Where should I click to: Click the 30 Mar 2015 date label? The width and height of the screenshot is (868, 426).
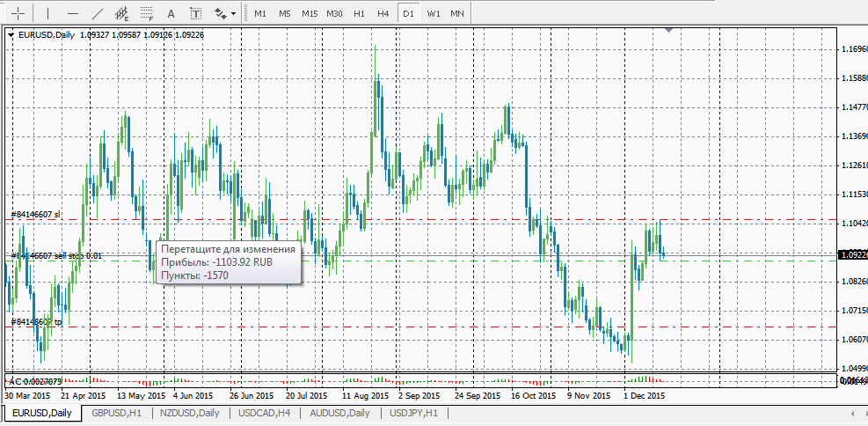point(27,396)
